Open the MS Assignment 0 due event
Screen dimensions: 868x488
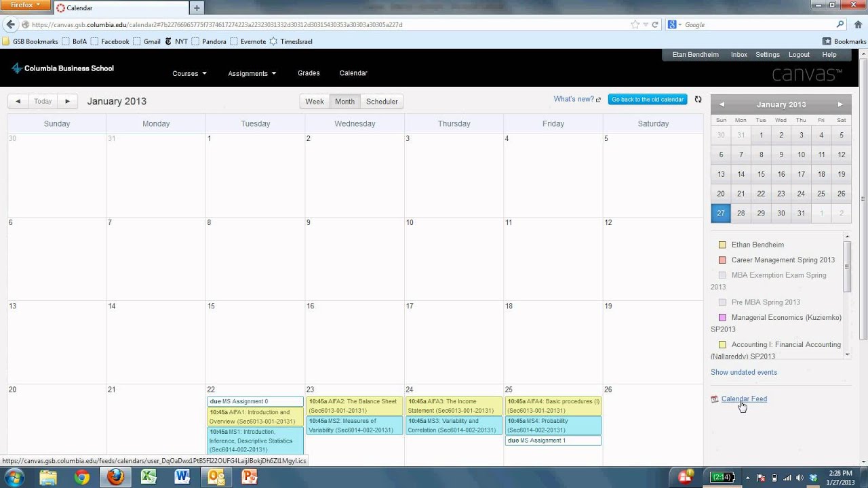[255, 401]
